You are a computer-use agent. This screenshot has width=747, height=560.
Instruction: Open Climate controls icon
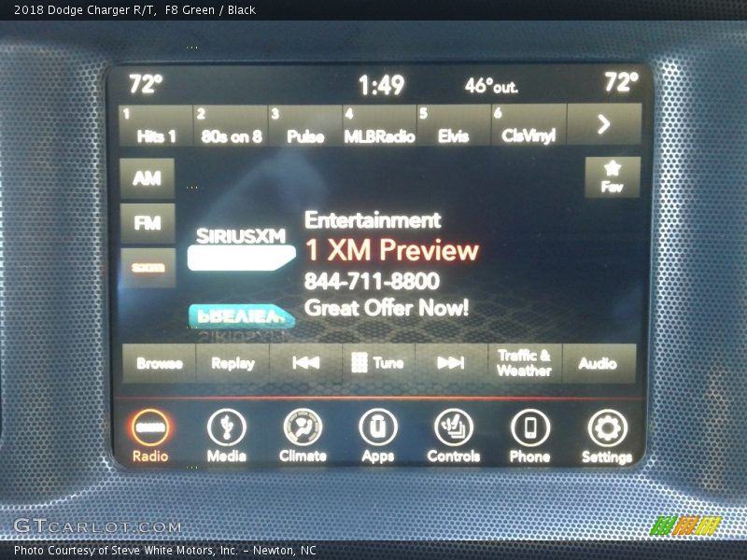[303, 428]
